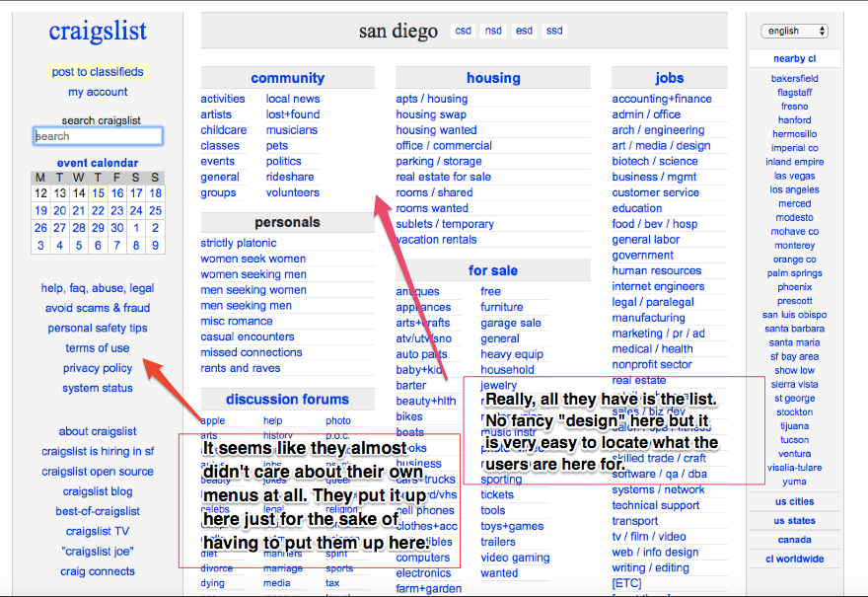Open real estate for sale link
Image resolution: width=868 pixels, height=597 pixels.
coord(443,177)
